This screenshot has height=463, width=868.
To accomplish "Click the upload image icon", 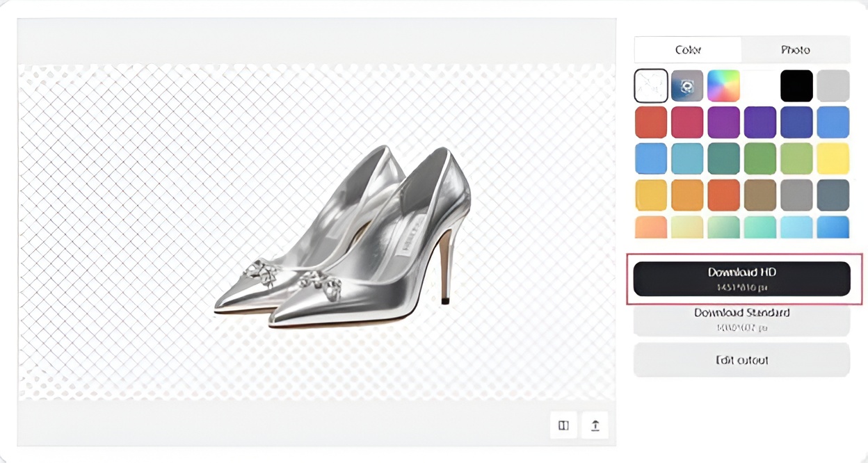I will click(x=595, y=425).
